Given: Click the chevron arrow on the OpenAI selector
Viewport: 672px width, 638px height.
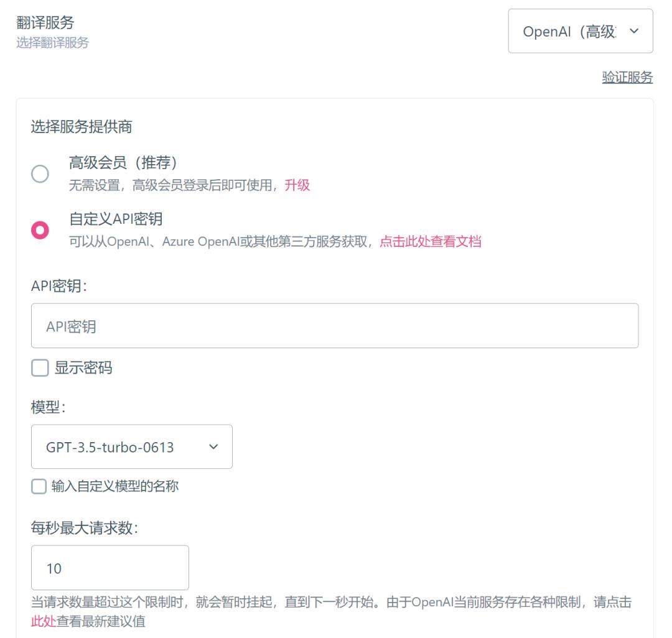Looking at the screenshot, I should pyautogui.click(x=634, y=31).
